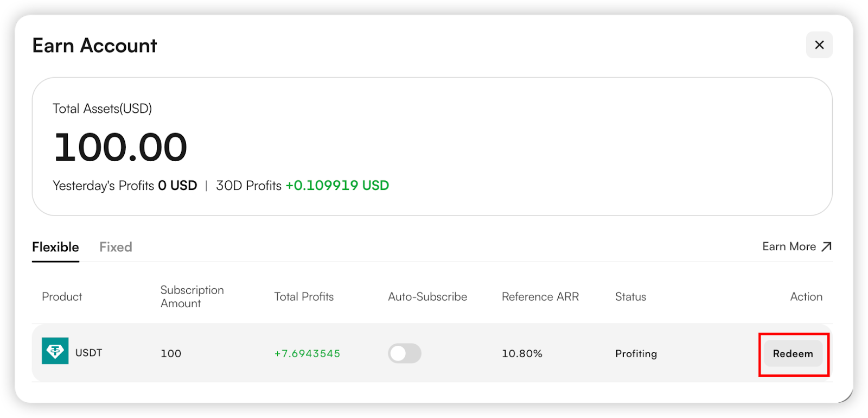868x418 pixels.
Task: Switch to the Fixed tab
Action: pyautogui.click(x=116, y=247)
